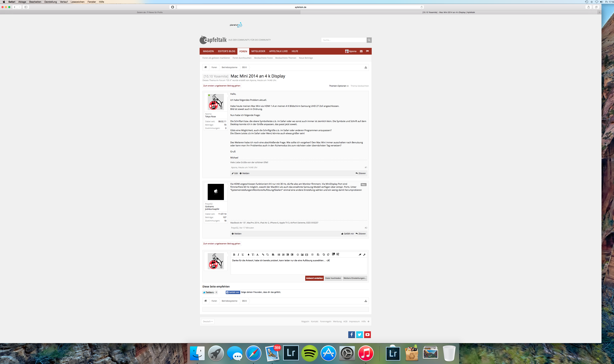Focus the Suche search field

(x=344, y=40)
